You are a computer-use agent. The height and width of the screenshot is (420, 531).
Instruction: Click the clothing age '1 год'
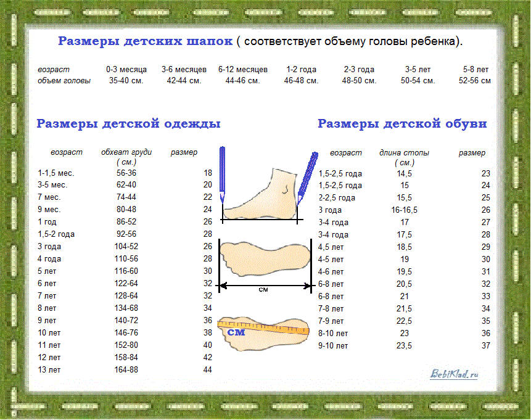point(47,222)
